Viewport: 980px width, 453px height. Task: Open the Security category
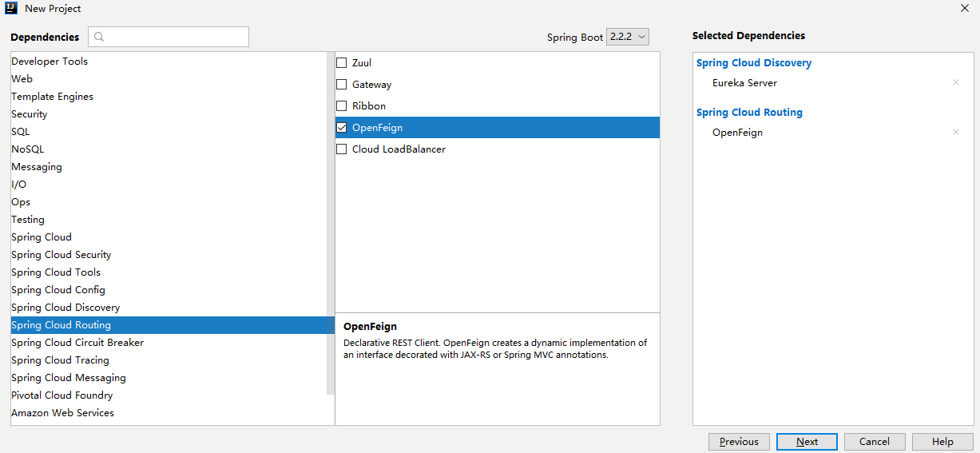(x=169, y=114)
